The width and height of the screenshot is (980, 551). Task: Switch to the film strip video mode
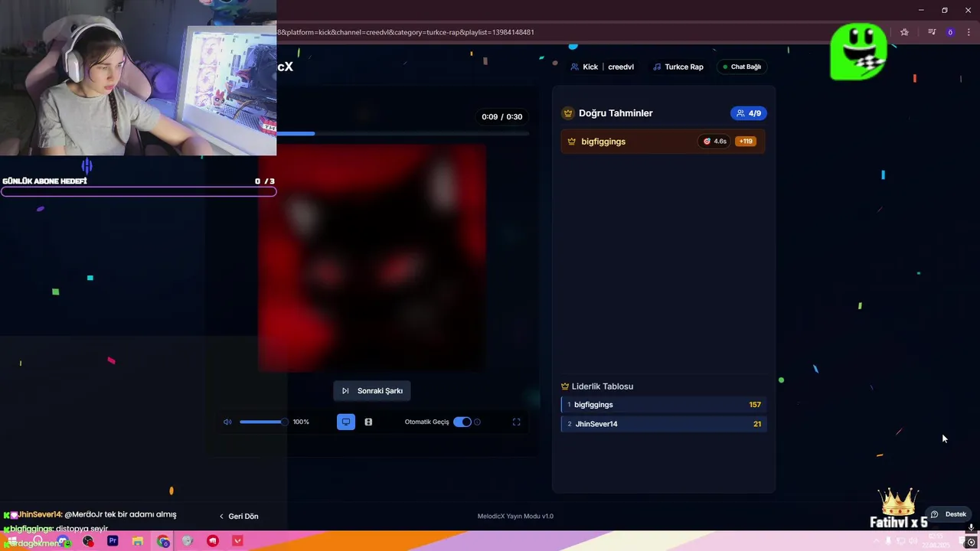coord(368,422)
